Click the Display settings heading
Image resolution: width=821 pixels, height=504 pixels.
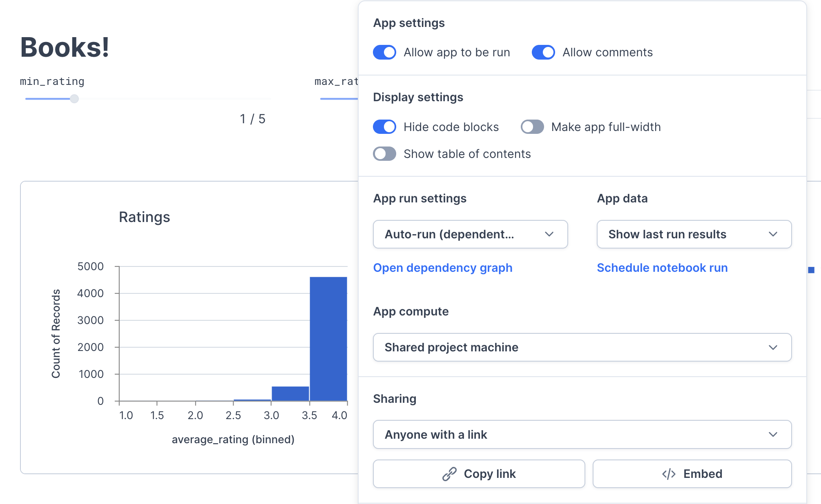pos(418,97)
